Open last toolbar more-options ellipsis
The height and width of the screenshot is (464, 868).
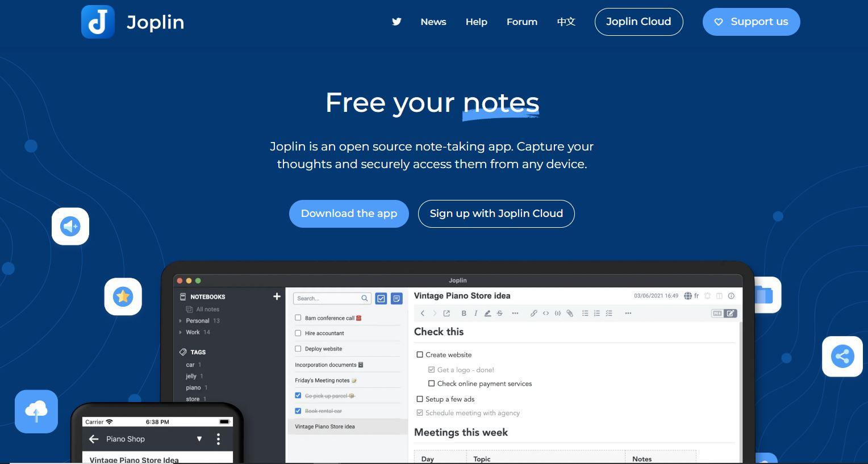click(x=628, y=313)
